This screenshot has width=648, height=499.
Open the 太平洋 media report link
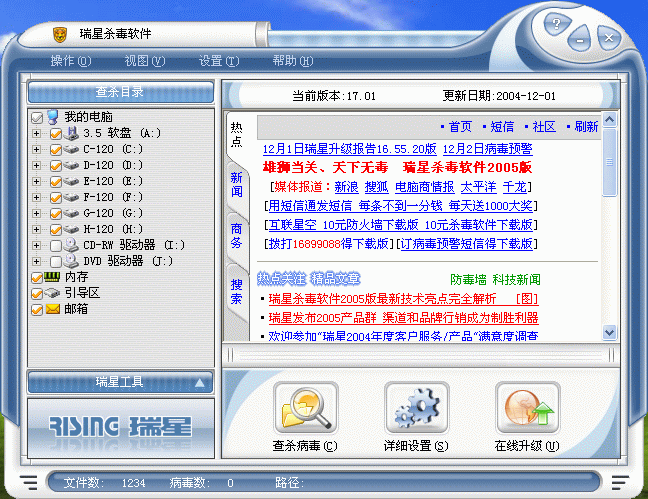(479, 187)
